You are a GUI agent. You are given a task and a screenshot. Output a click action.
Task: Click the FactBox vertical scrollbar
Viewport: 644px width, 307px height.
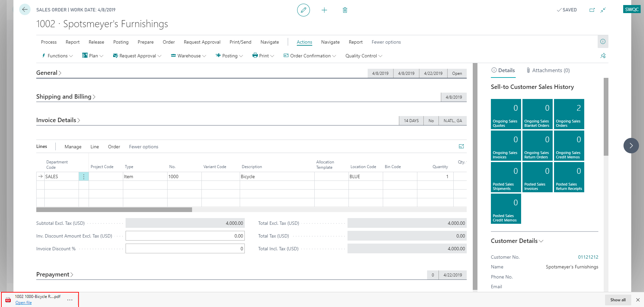[x=606, y=117]
